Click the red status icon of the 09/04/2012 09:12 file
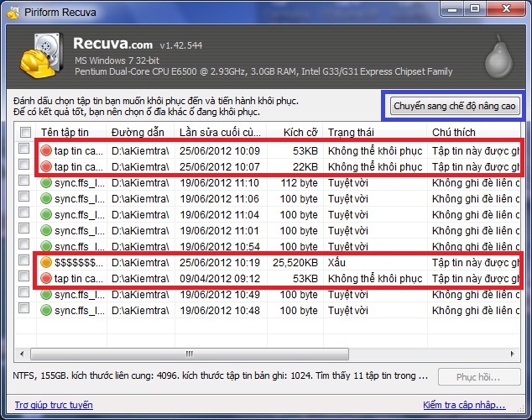Image resolution: width=532 pixels, height=420 pixels. click(46, 278)
